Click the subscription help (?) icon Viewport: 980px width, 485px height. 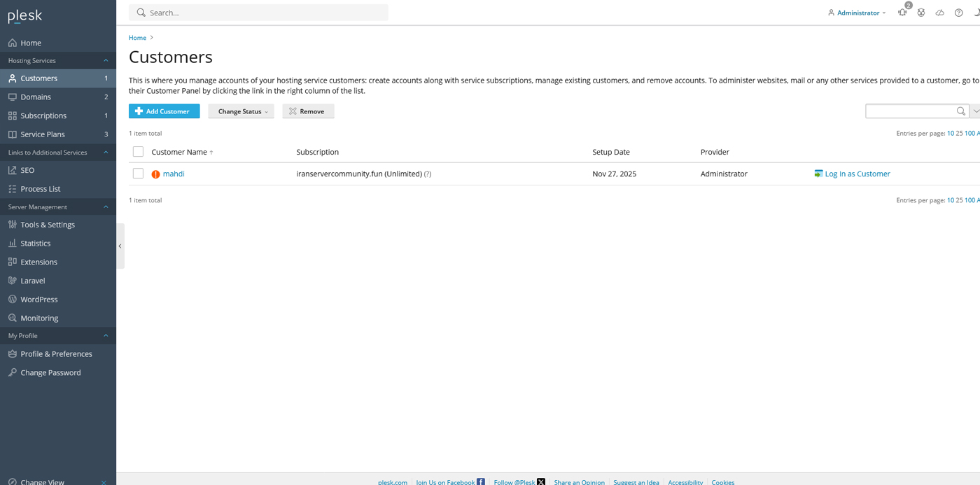(428, 174)
